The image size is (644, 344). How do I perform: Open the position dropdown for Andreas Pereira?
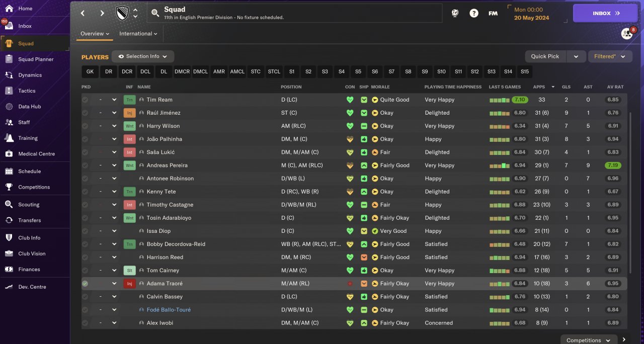[114, 165]
